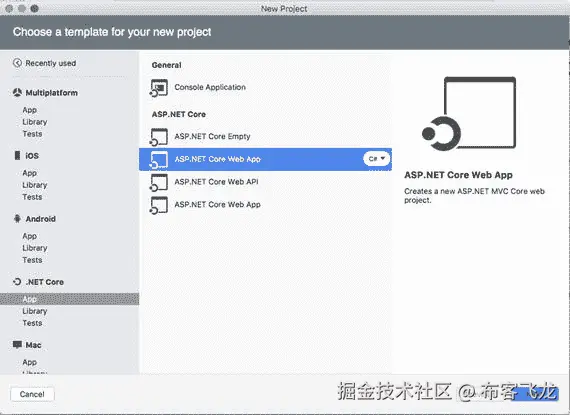This screenshot has width=570, height=415.
Task: Select the .NET Core category heading
Action: 45,282
